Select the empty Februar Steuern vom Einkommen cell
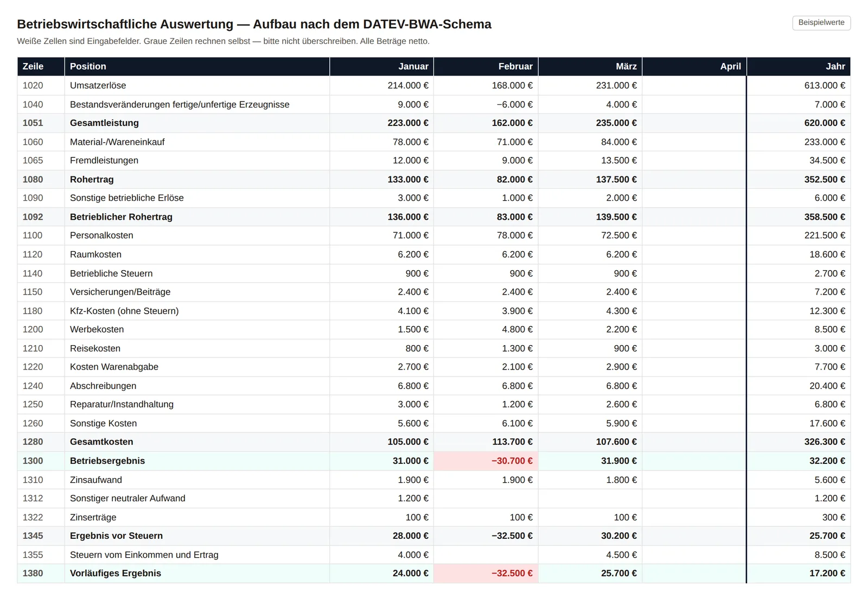Image resolution: width=868 pixels, height=599 pixels. tap(486, 555)
